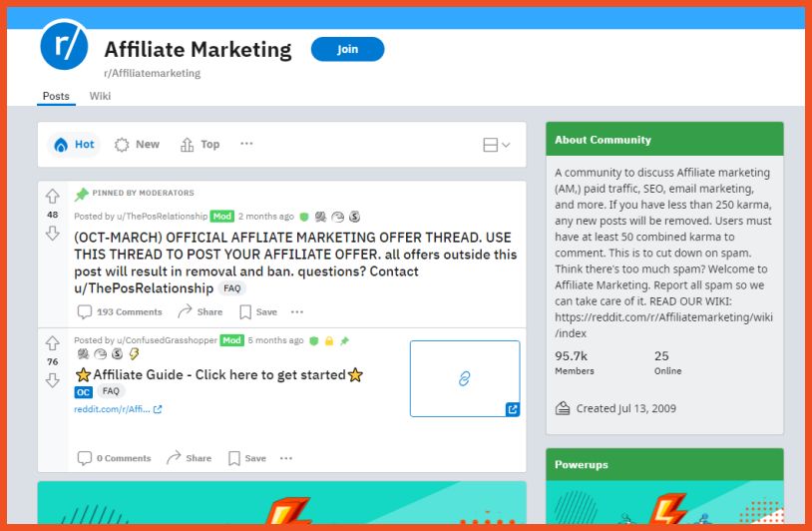
Task: Open the reddit.com/r/Affi... external link
Action: coord(118,409)
